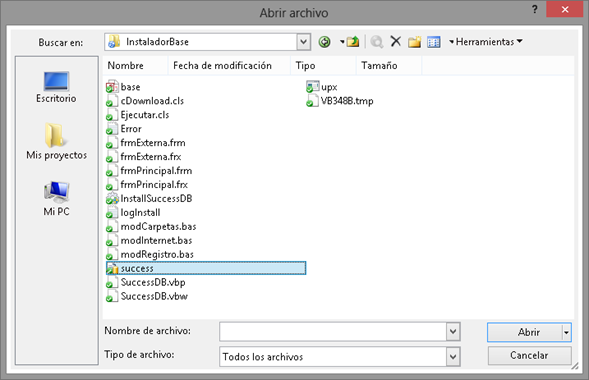This screenshot has width=589, height=380.
Task: Create a new folder icon
Action: 415,42
